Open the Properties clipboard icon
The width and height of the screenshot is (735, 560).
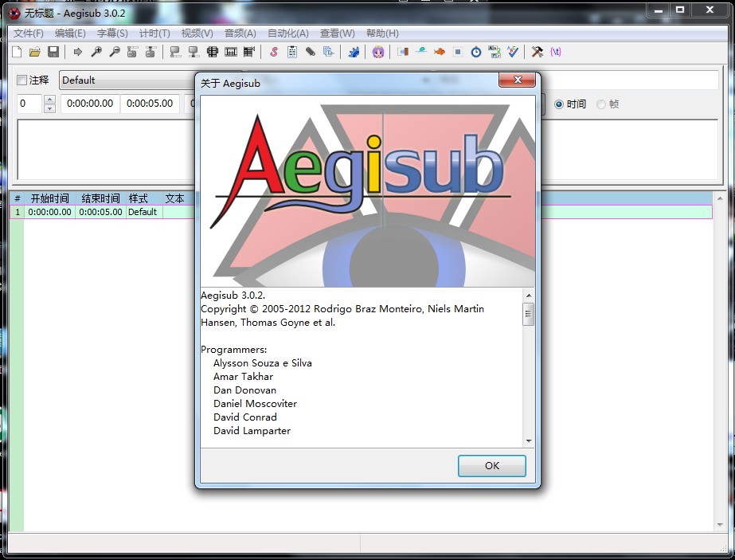click(292, 52)
